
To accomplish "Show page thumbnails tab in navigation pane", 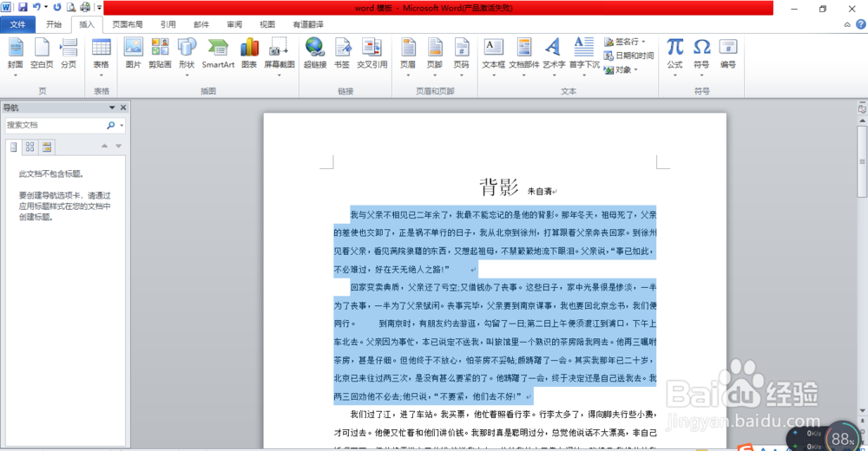I will click(x=30, y=147).
